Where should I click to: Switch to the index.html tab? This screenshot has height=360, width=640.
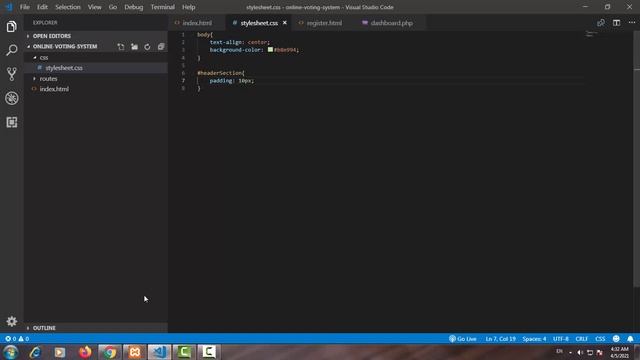pos(197,23)
